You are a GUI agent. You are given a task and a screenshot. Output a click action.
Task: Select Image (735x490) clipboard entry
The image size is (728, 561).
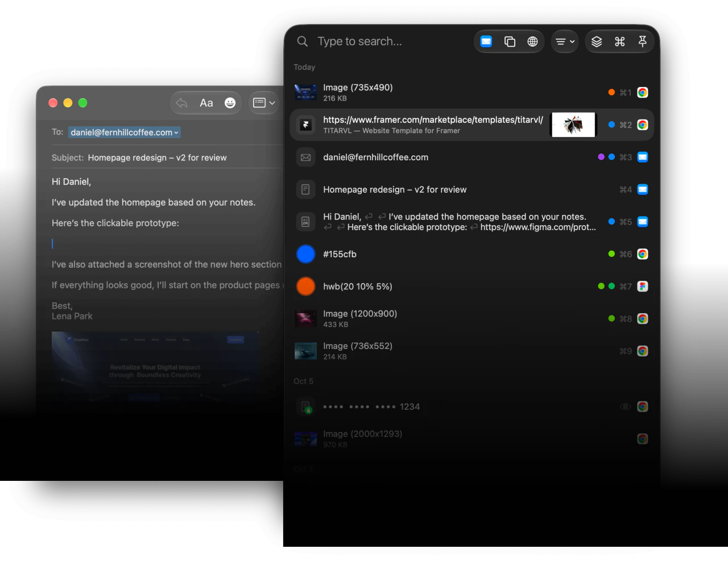[472, 92]
